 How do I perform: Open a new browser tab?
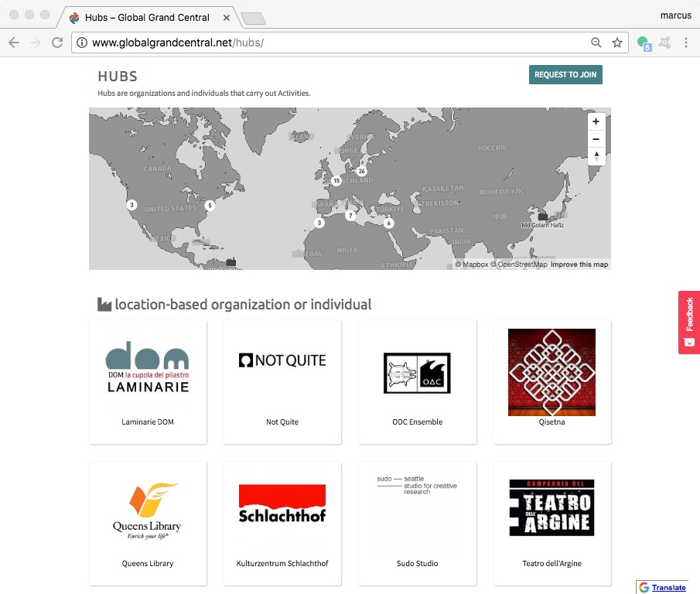pos(253,19)
